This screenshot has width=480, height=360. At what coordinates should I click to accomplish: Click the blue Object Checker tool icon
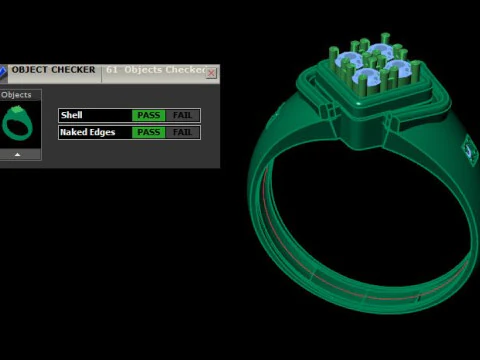3,73
